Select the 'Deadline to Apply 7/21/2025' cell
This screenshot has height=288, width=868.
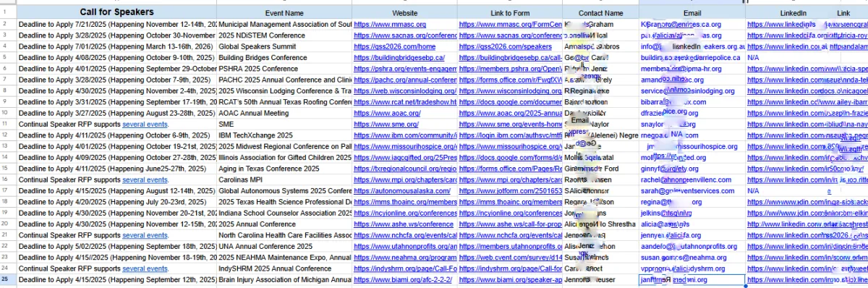point(116,24)
